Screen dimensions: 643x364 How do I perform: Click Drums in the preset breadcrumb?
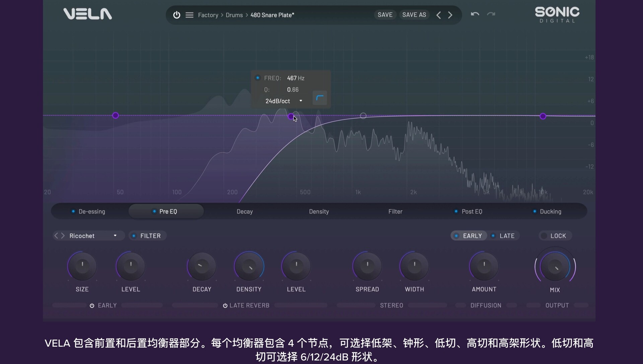coord(234,15)
